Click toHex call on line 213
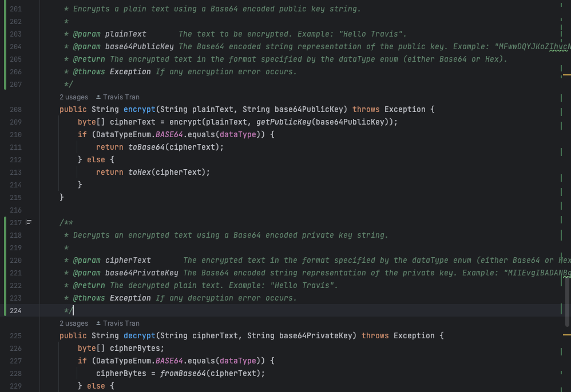571x392 pixels. pyautogui.click(x=141, y=172)
